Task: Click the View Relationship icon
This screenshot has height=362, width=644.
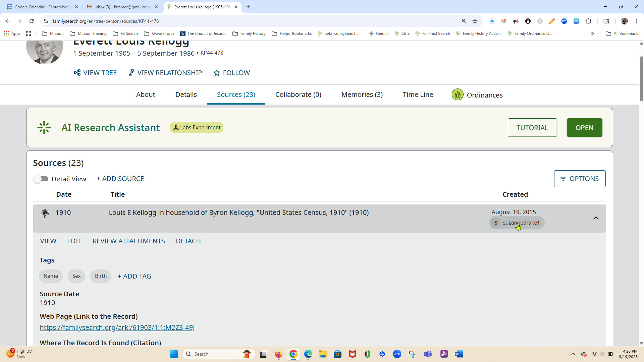Action: click(131, 73)
